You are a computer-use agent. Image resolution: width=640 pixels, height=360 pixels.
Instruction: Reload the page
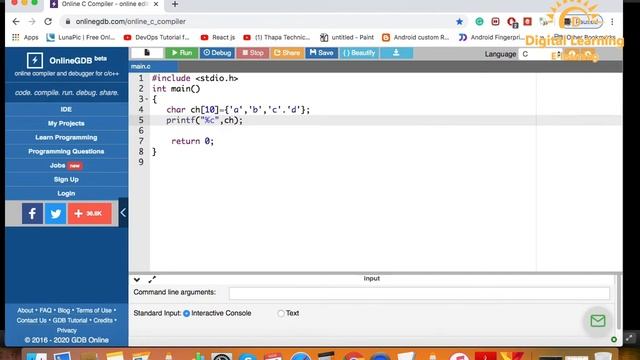pos(48,22)
